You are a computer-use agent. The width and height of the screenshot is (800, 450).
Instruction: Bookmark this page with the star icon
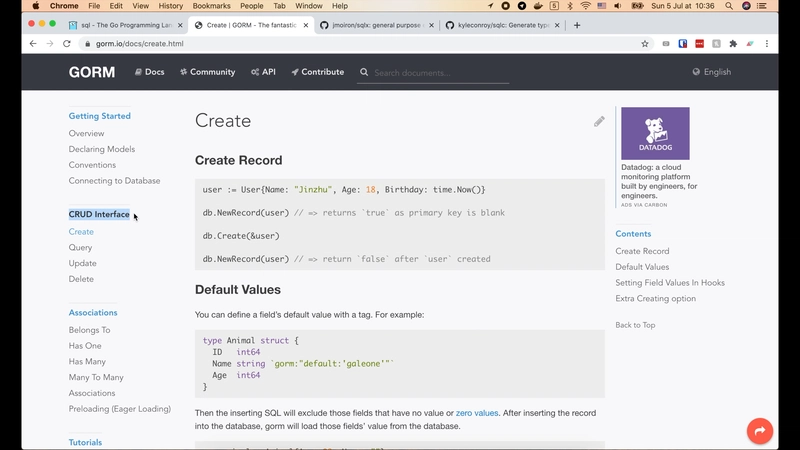point(645,44)
